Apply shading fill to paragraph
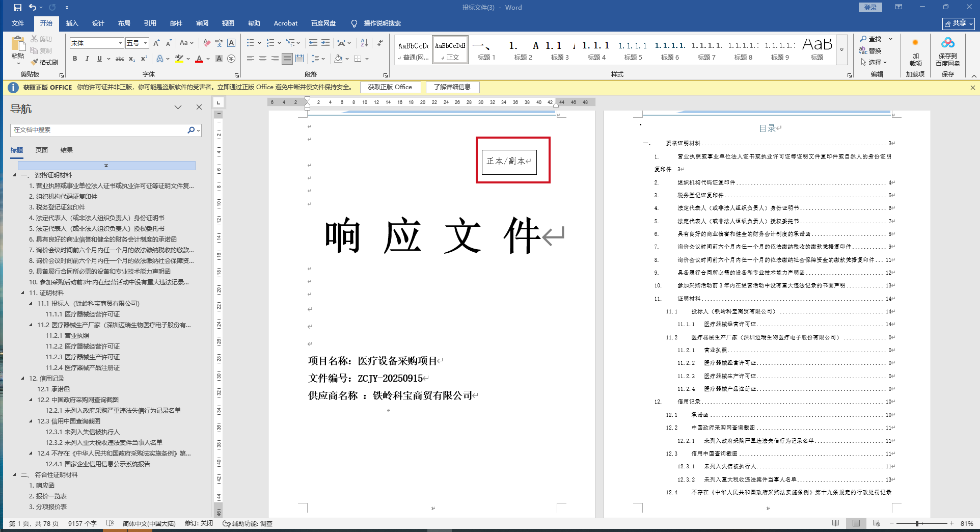980x532 pixels. tap(338, 59)
